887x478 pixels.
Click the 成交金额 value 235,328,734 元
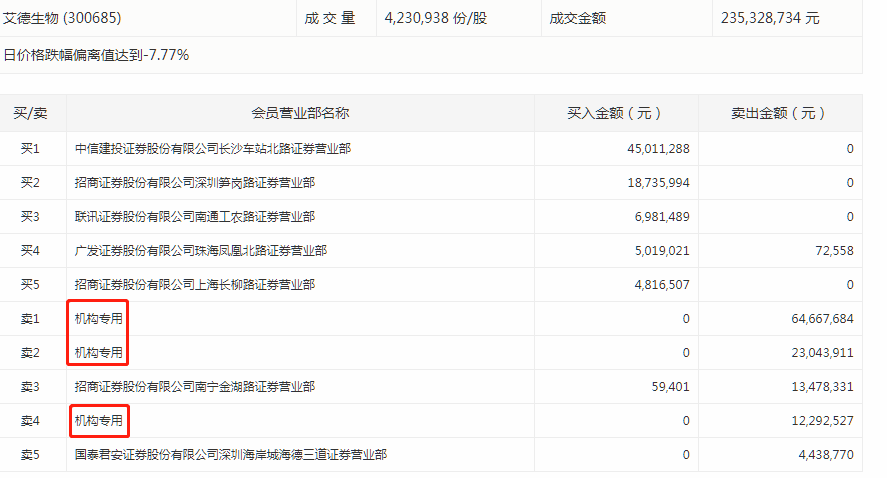coord(770,18)
